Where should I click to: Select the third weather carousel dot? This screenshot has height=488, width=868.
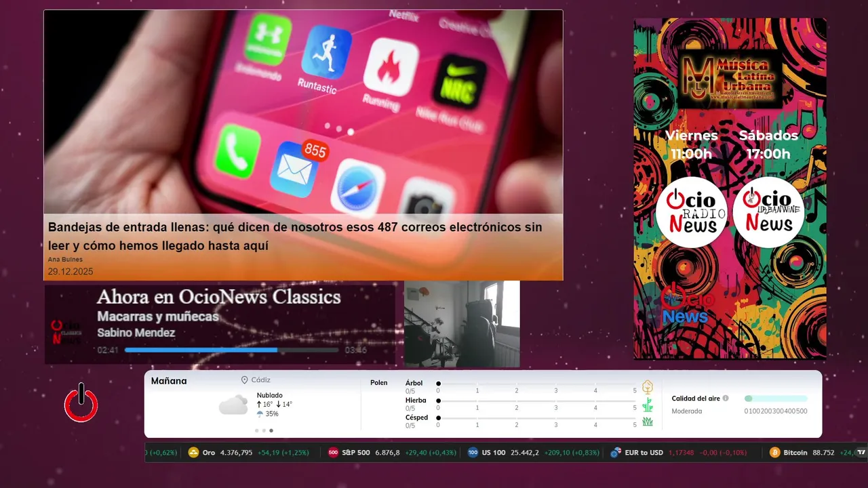(x=271, y=430)
